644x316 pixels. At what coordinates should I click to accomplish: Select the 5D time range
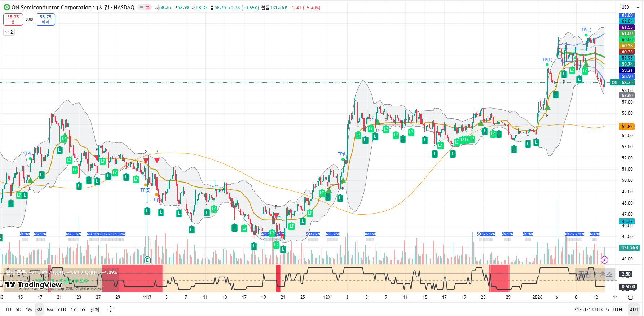(18, 310)
